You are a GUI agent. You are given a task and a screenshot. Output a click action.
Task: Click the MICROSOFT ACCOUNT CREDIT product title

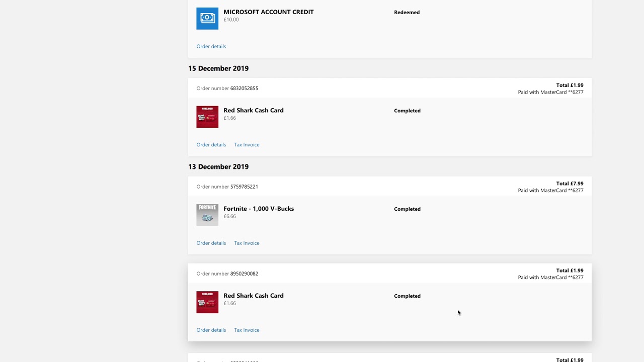[x=269, y=12]
